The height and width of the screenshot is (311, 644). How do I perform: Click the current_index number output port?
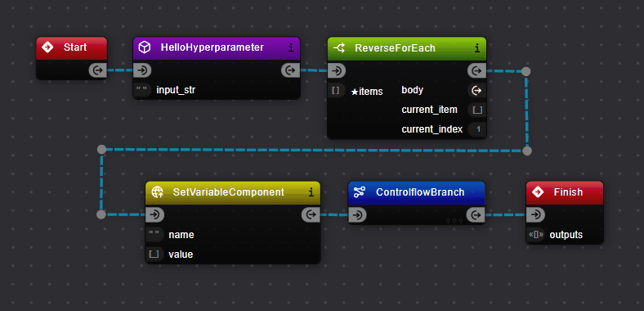tap(477, 129)
